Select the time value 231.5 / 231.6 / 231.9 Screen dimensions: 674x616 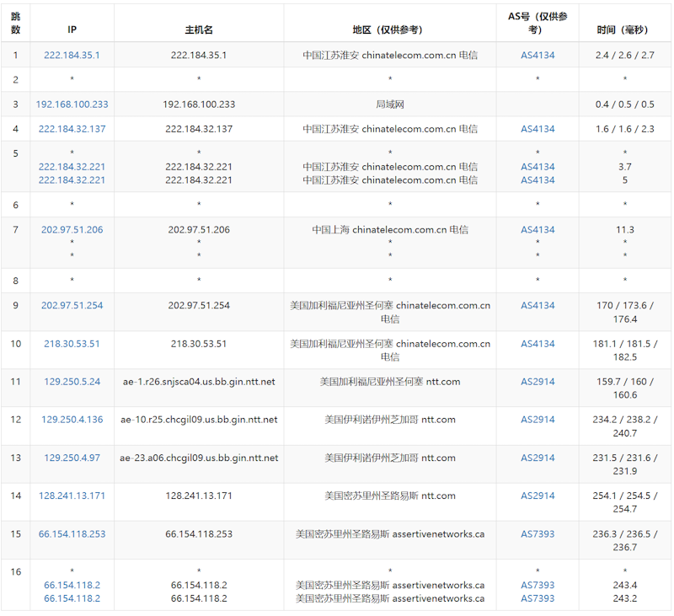tap(625, 464)
